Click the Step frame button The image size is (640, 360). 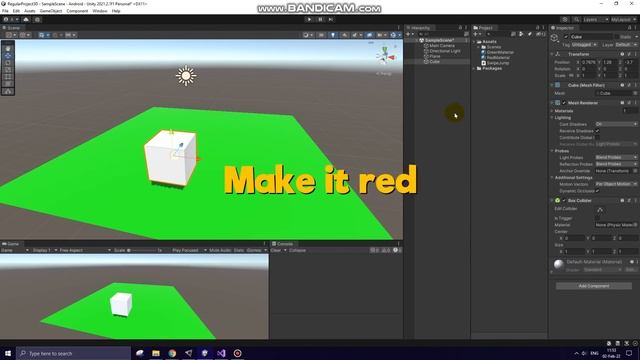[x=331, y=19]
